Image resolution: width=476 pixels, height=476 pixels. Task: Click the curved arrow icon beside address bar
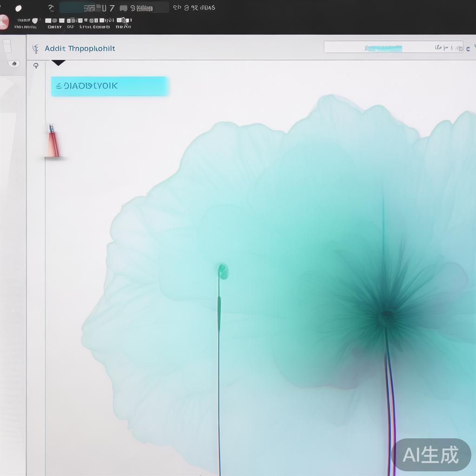pyautogui.click(x=51, y=8)
